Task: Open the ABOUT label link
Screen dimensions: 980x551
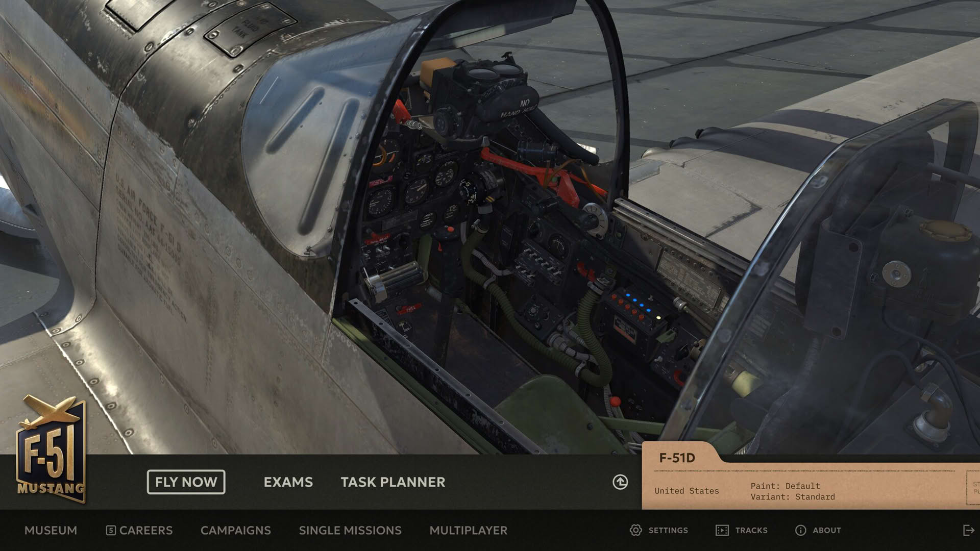Action: [x=827, y=531]
